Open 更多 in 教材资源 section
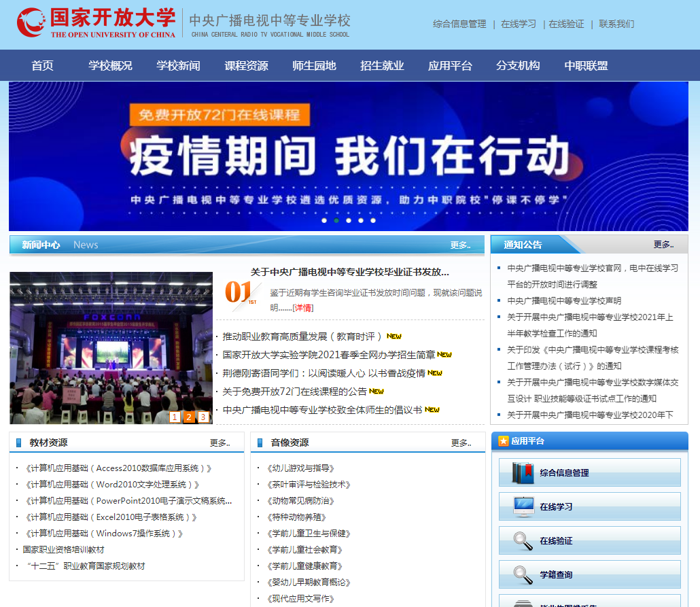 [x=220, y=443]
